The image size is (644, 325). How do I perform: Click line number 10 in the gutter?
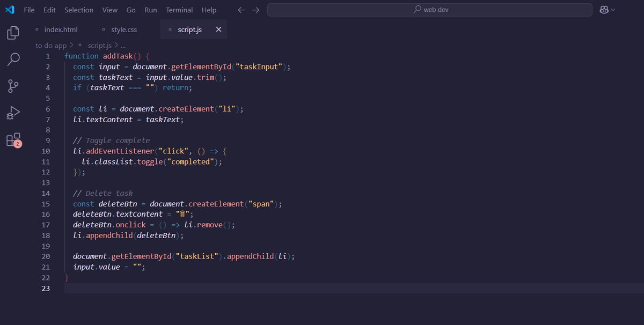tap(46, 151)
